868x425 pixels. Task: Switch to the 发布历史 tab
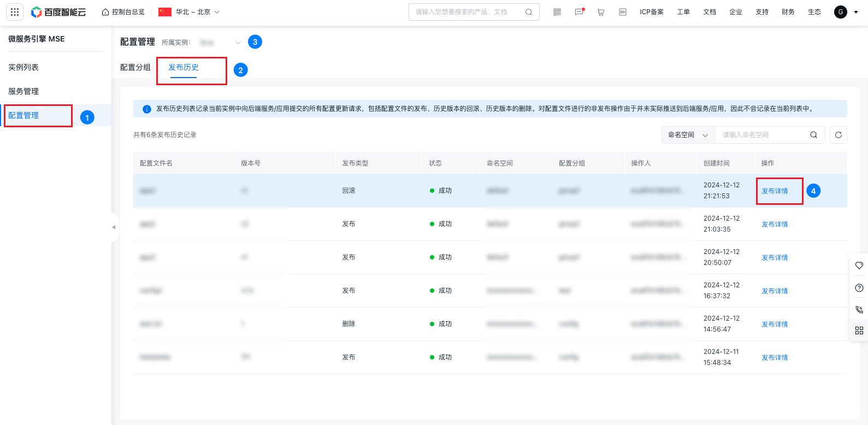184,67
